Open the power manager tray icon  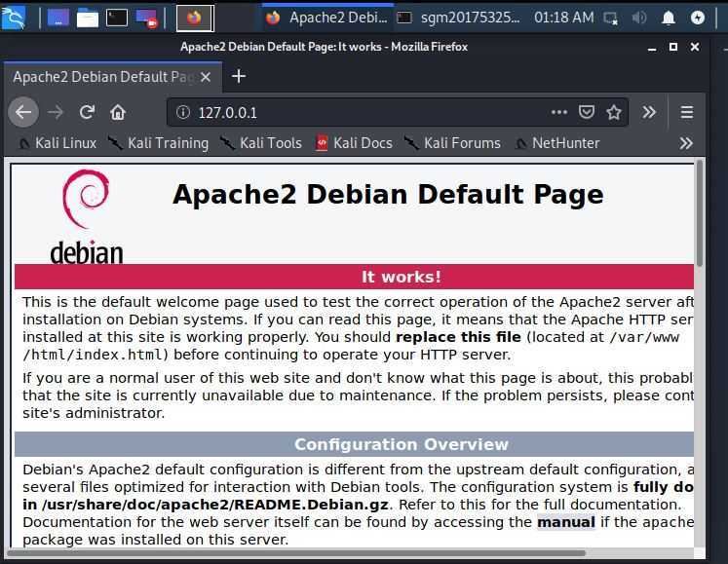click(698, 18)
